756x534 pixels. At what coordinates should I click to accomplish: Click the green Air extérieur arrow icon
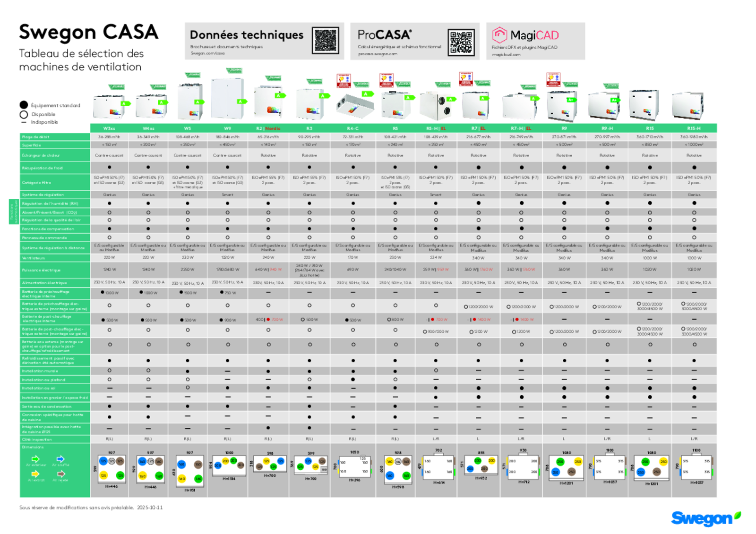coord(35,459)
